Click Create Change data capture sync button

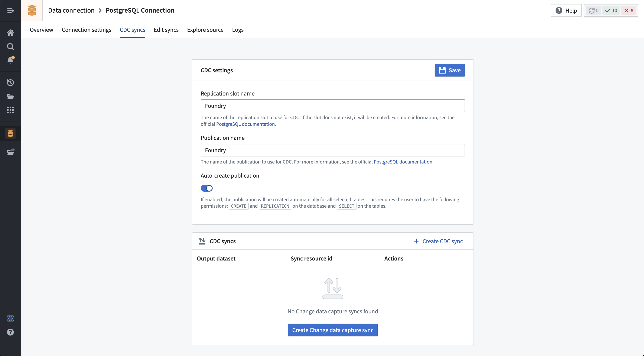coord(333,330)
